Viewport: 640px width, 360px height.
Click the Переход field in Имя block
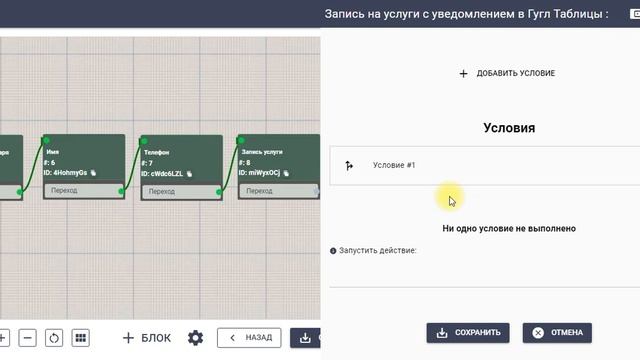pos(84,191)
